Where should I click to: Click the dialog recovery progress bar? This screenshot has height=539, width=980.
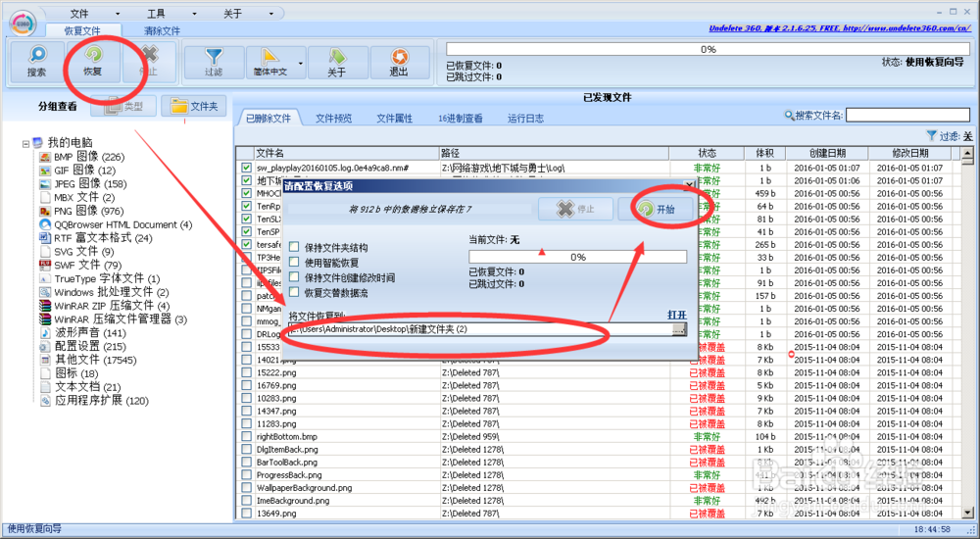pos(577,257)
